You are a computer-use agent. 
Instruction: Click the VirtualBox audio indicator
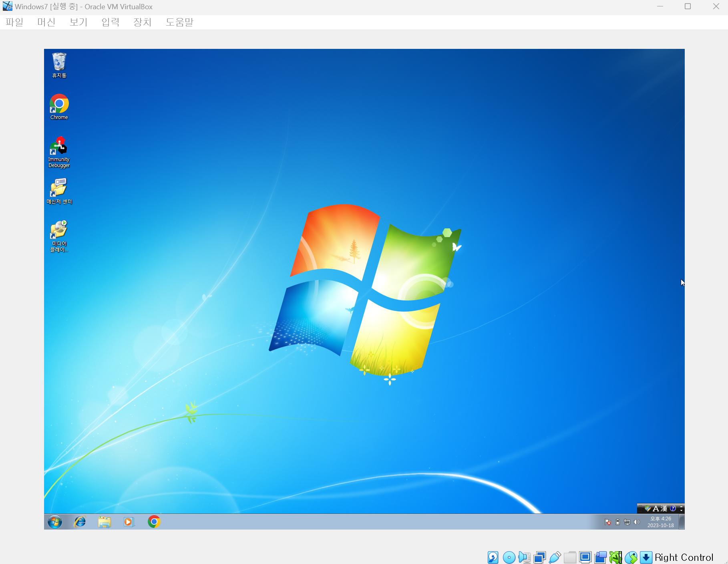pos(524,557)
